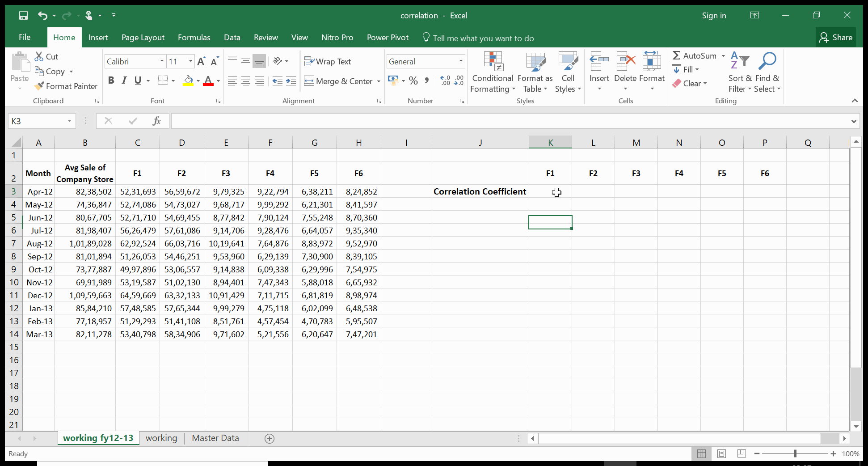The image size is (868, 466).
Task: Click the Insert cells icon
Action: [x=599, y=61]
